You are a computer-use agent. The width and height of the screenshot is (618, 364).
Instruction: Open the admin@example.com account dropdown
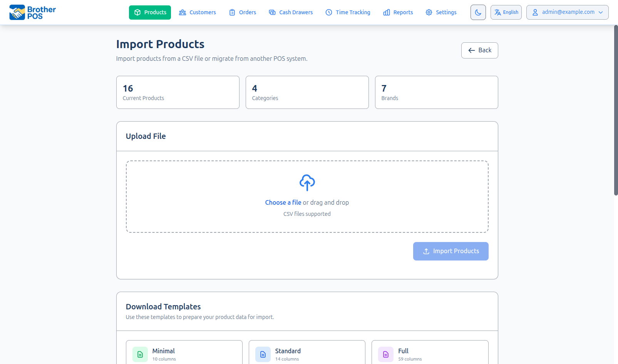pyautogui.click(x=567, y=12)
